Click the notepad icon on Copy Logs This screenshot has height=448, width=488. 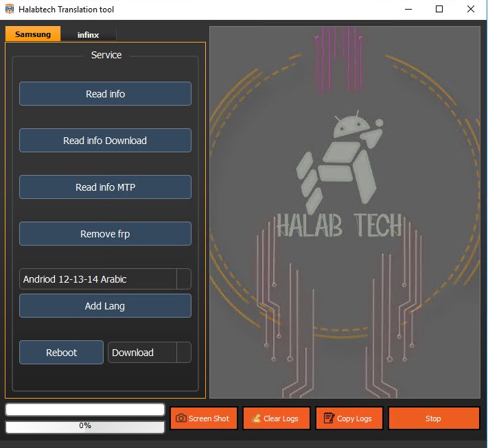click(x=329, y=418)
